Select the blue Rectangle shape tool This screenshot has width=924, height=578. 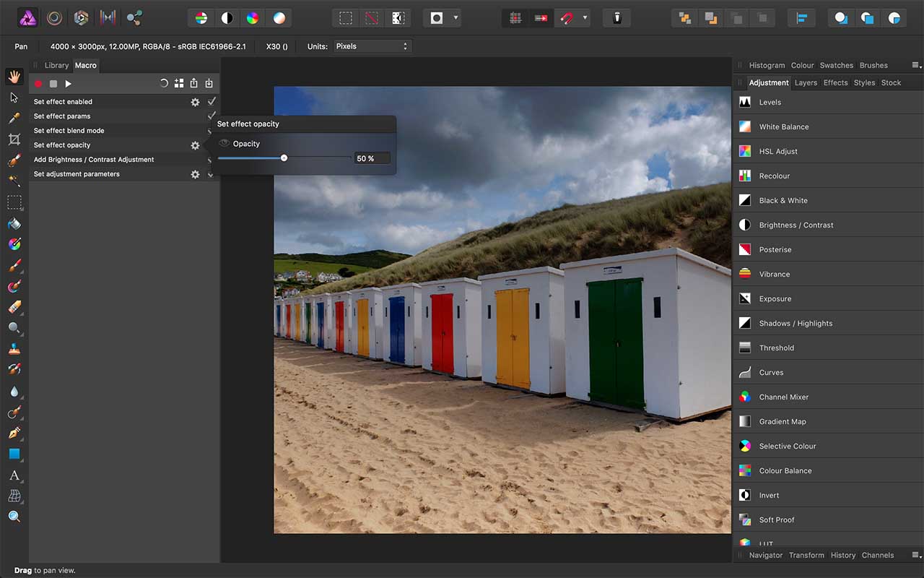tap(14, 454)
